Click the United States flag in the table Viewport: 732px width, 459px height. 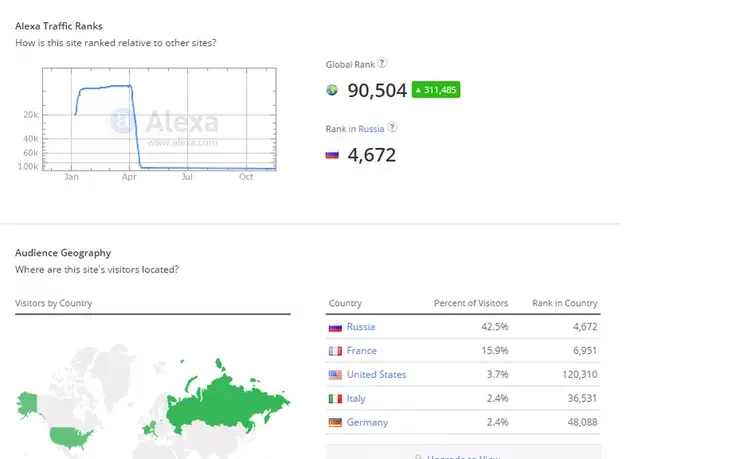point(335,375)
